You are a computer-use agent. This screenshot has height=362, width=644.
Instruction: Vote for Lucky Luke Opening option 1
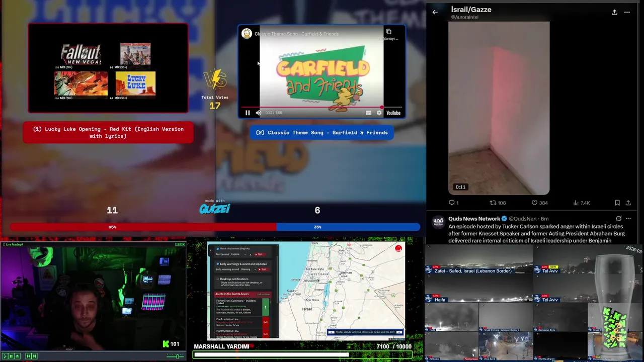coord(108,132)
